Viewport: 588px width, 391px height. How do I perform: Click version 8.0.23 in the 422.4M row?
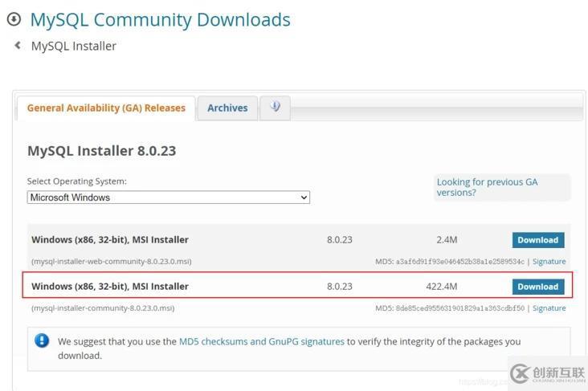click(x=339, y=287)
